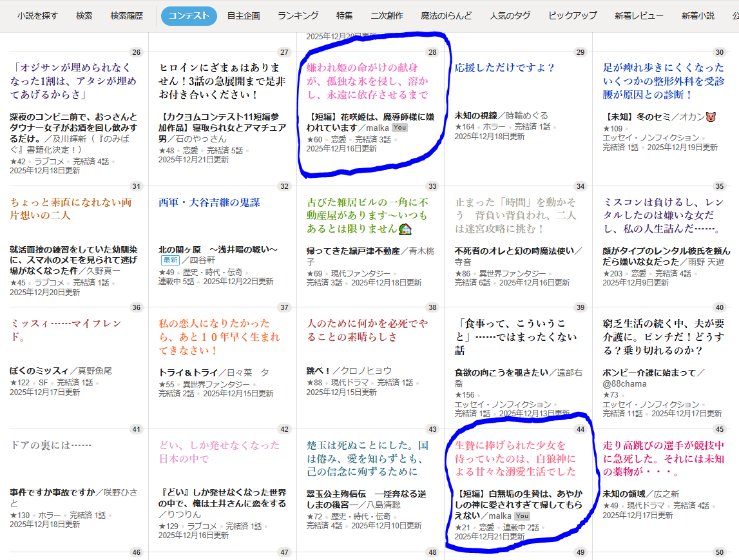739x560 pixels.
Task: Click the You badge beside 花咲姫 malka
Action: tap(399, 128)
